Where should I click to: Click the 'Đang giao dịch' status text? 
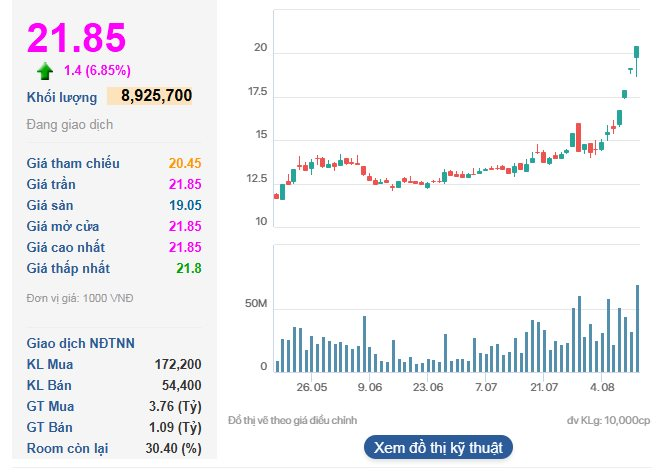coord(70,125)
